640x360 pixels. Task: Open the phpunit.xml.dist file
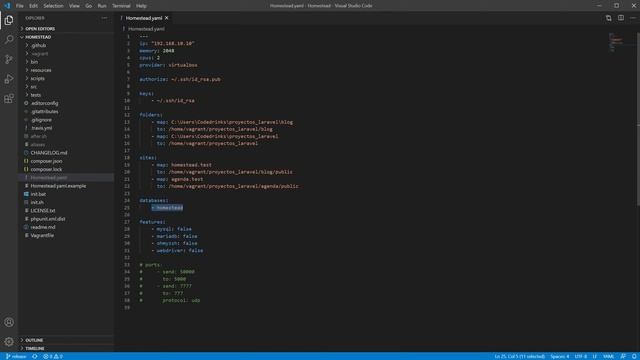pos(48,219)
